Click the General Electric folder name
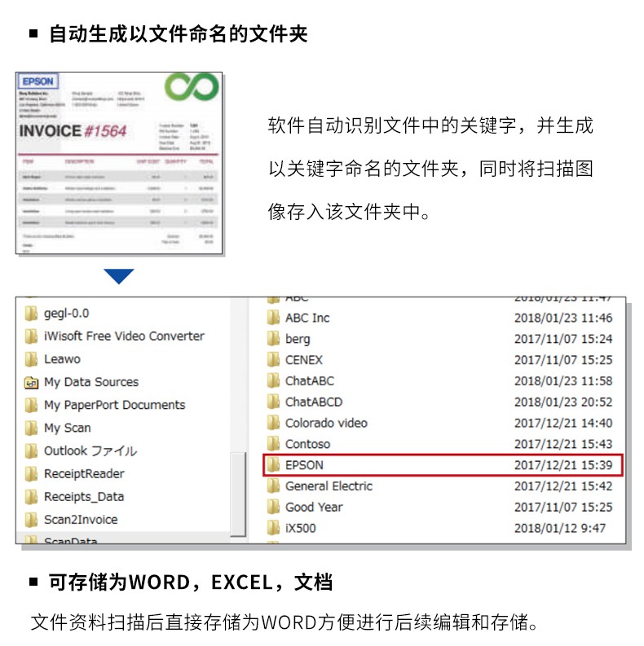This screenshot has height=646, width=644. coord(329,486)
